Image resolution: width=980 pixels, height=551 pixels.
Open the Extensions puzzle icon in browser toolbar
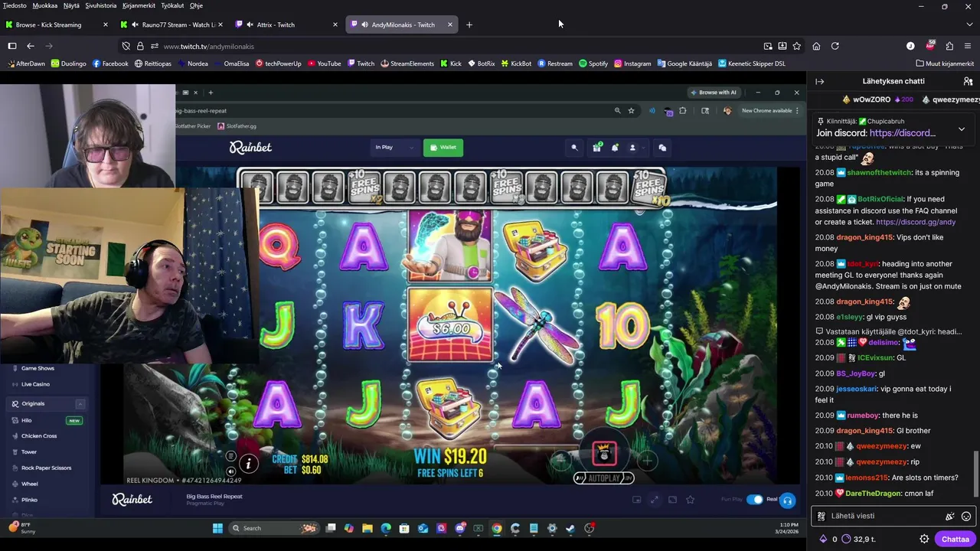pos(949,46)
